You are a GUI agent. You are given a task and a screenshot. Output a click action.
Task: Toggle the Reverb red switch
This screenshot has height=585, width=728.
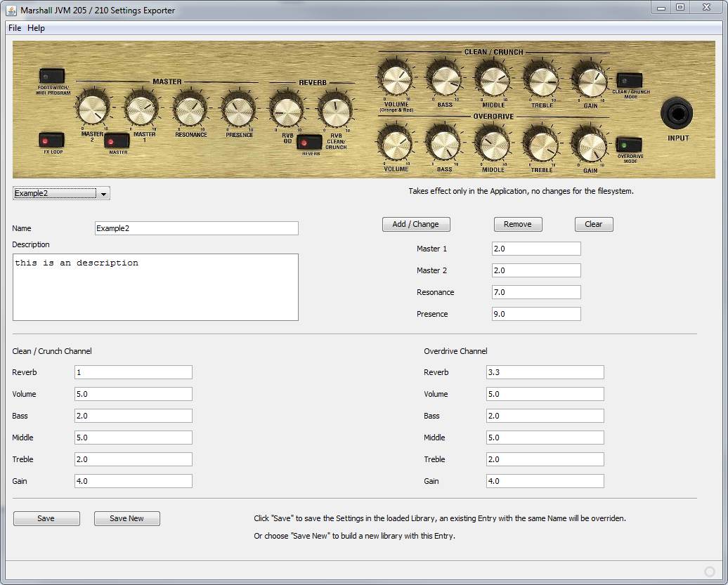coord(309,143)
